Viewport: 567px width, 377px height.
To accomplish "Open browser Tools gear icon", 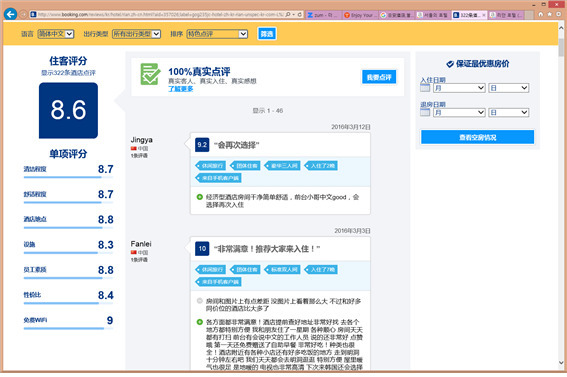I will click(559, 14).
